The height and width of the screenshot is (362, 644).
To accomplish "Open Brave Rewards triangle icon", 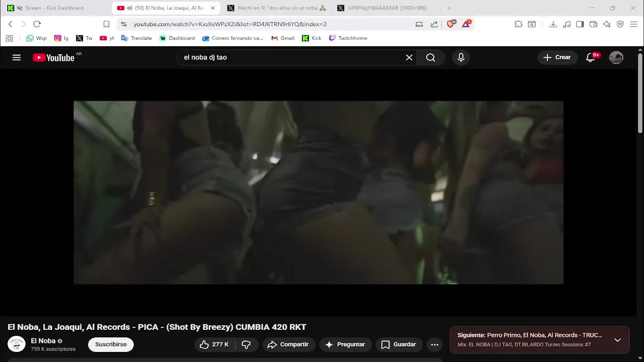I will pos(466,24).
